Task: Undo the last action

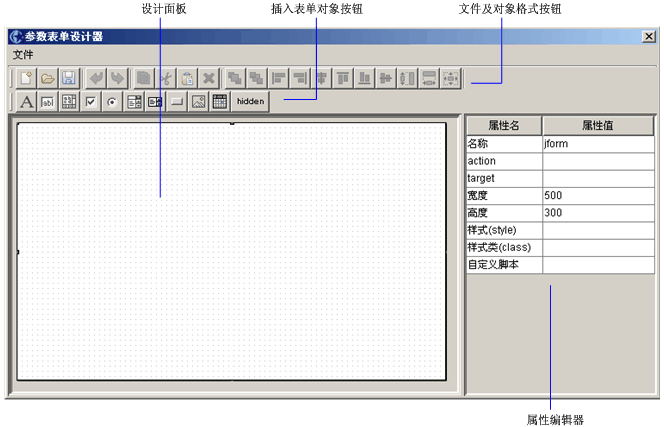Action: pos(96,78)
